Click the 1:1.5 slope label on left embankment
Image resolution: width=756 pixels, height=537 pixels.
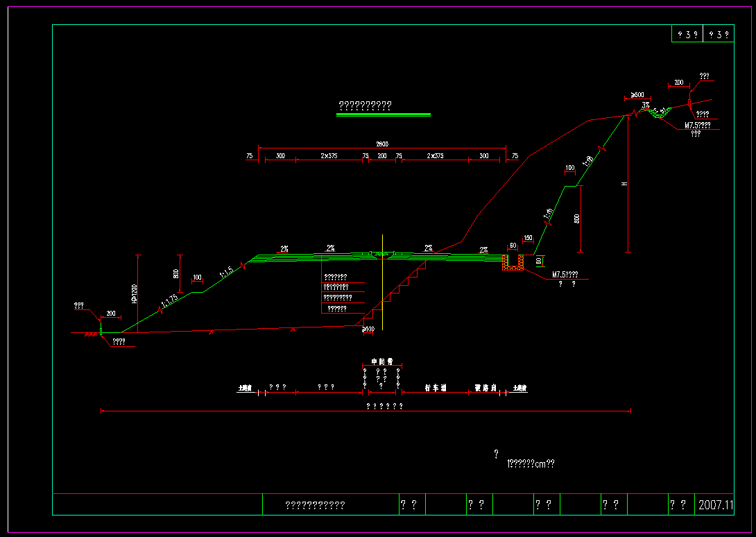pos(226,273)
